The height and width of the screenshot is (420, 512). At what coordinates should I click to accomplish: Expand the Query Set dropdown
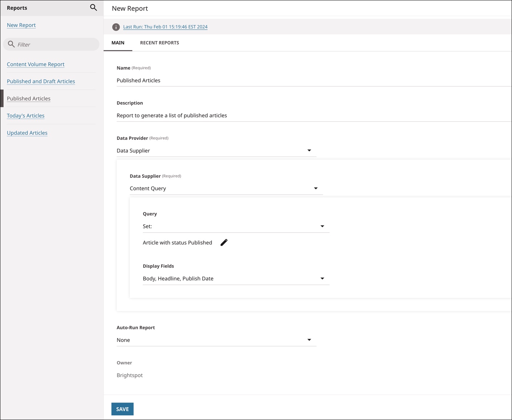236,226
